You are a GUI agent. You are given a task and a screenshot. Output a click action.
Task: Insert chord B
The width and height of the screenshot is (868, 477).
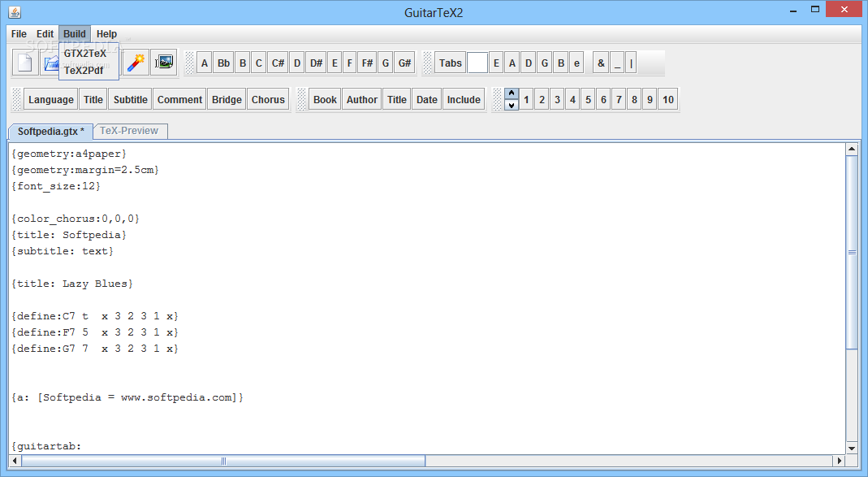click(x=243, y=63)
